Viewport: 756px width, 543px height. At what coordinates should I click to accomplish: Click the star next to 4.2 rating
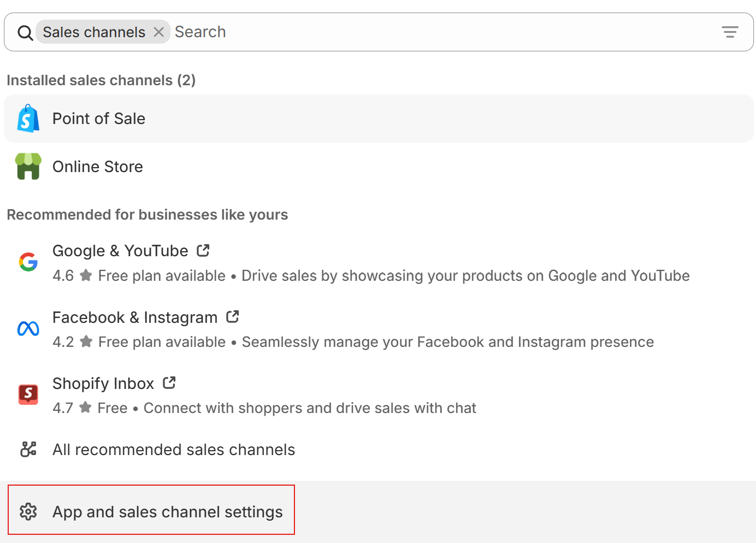[86, 341]
